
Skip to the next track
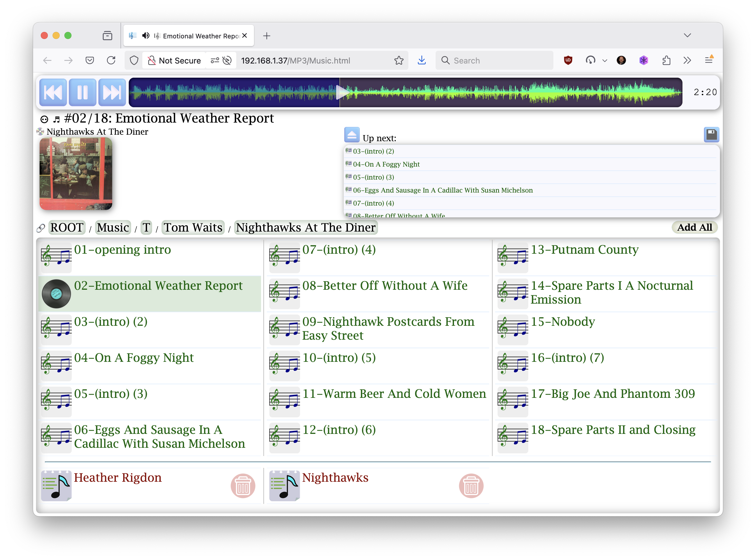pyautogui.click(x=112, y=92)
